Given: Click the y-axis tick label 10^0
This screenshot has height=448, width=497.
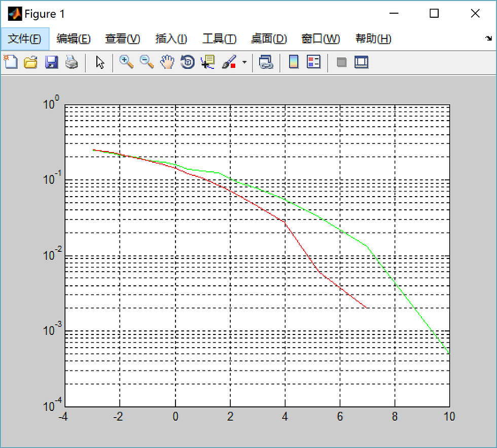Looking at the screenshot, I should click(51, 102).
